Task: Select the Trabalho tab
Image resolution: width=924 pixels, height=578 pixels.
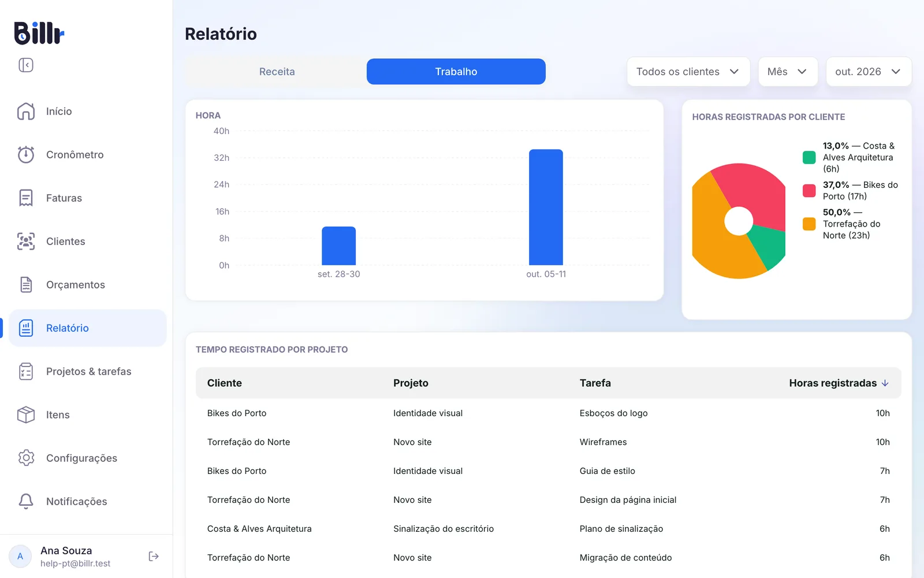Action: [456, 72]
